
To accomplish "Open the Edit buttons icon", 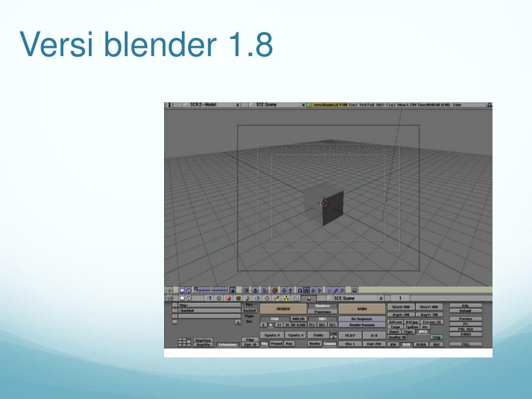I will click(267, 298).
